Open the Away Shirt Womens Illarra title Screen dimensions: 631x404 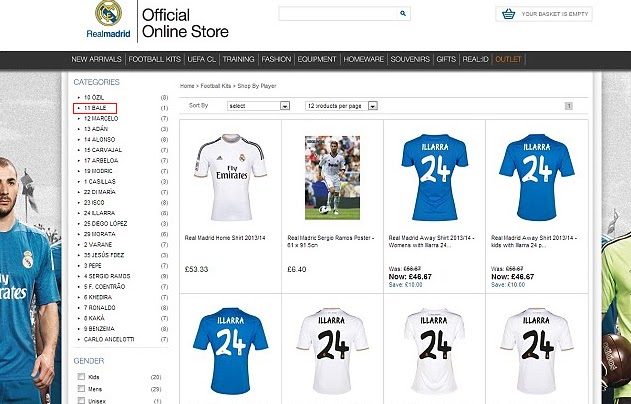point(431,241)
